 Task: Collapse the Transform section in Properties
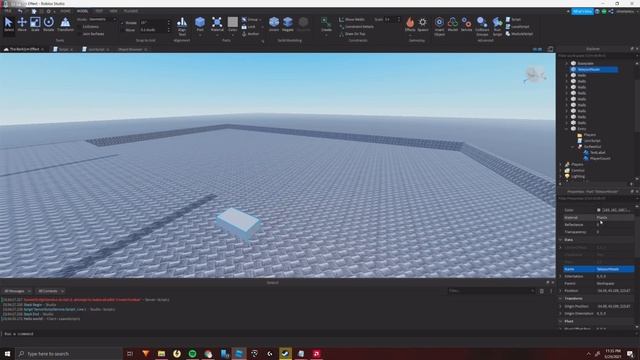(x=561, y=298)
